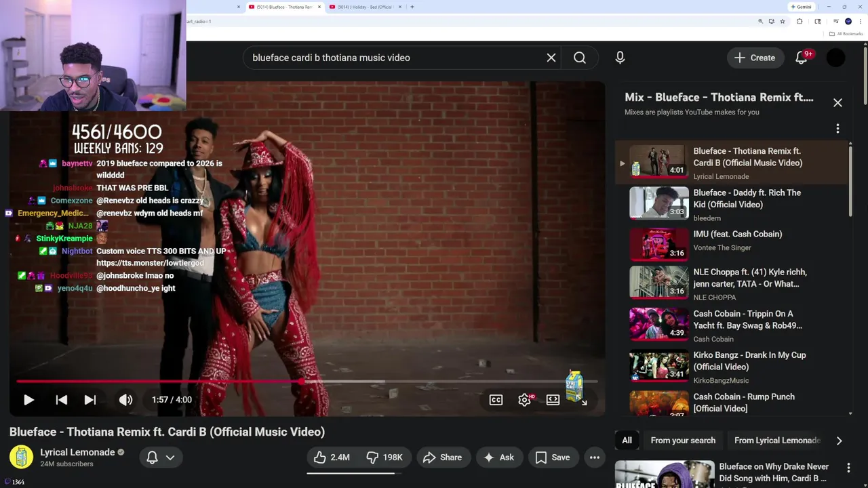Select the From Lyrical Lemonade chip
This screenshot has height=488, width=868.
pyautogui.click(x=777, y=441)
